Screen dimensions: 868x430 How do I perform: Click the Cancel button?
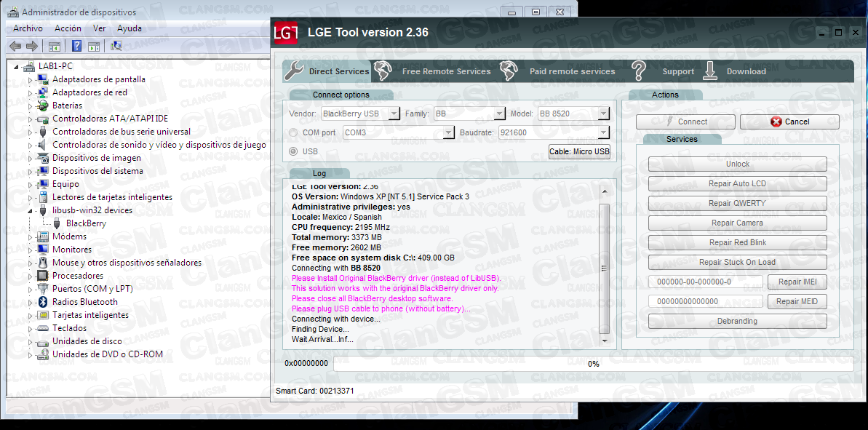789,122
